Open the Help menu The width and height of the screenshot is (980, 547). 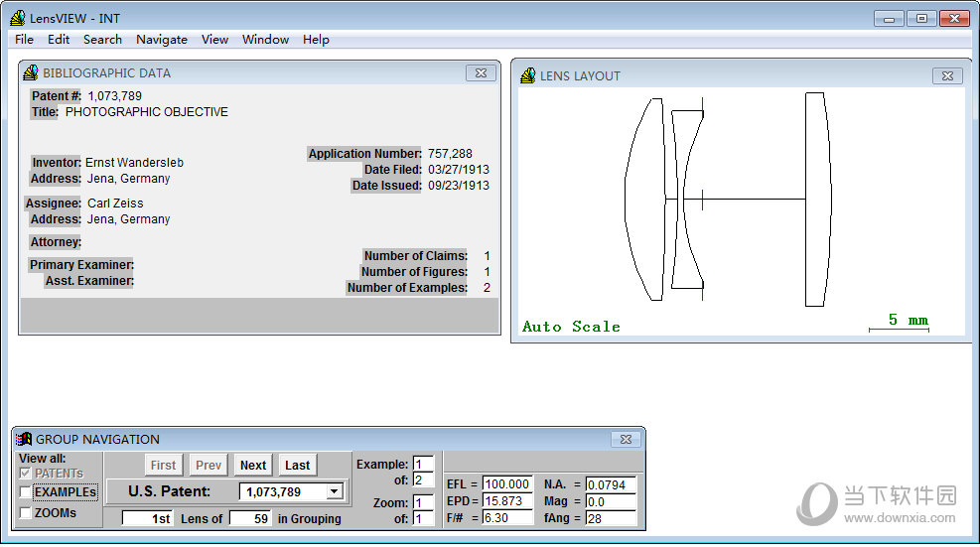click(316, 40)
